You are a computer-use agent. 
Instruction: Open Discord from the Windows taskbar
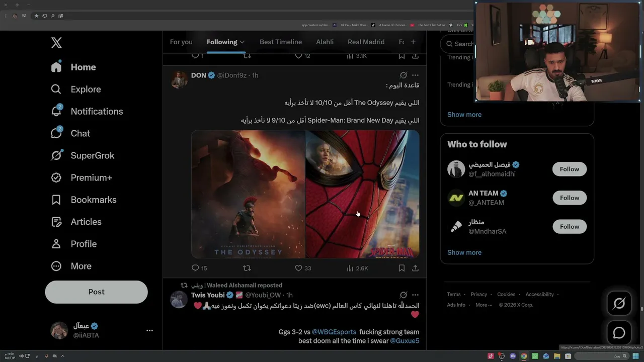(513, 356)
